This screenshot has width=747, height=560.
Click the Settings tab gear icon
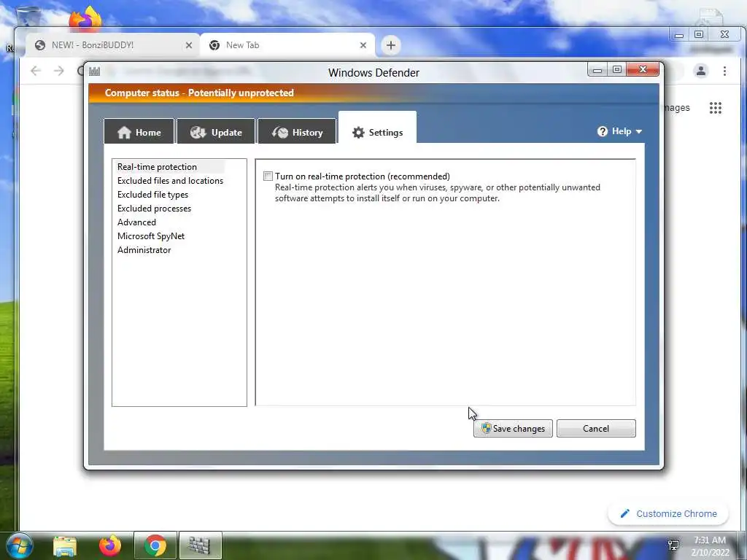pyautogui.click(x=358, y=133)
